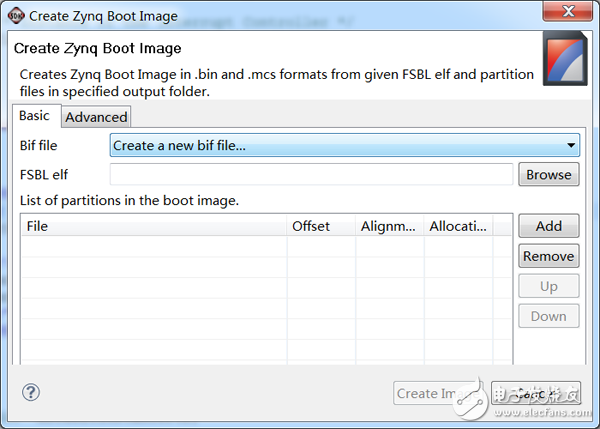600x429 pixels.
Task: Select the Basic tab
Action: point(34,116)
